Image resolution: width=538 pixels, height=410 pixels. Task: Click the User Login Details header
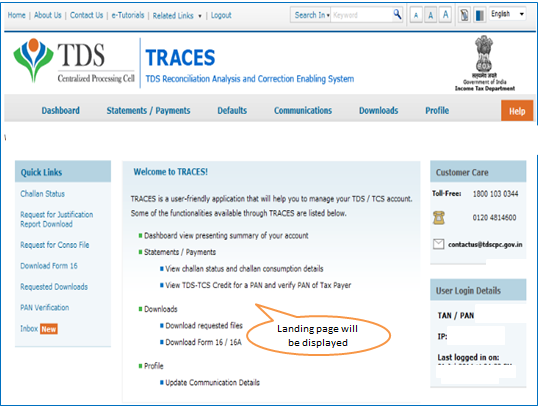click(x=478, y=290)
